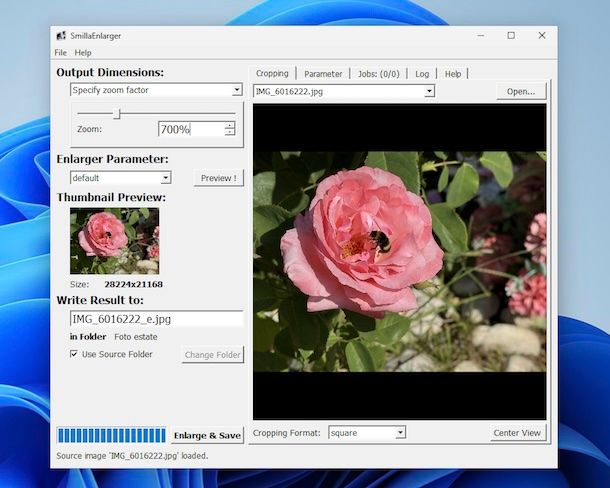The image size is (610, 488).
Task: Minimize the SmillaEnlarger window
Action: [481, 35]
